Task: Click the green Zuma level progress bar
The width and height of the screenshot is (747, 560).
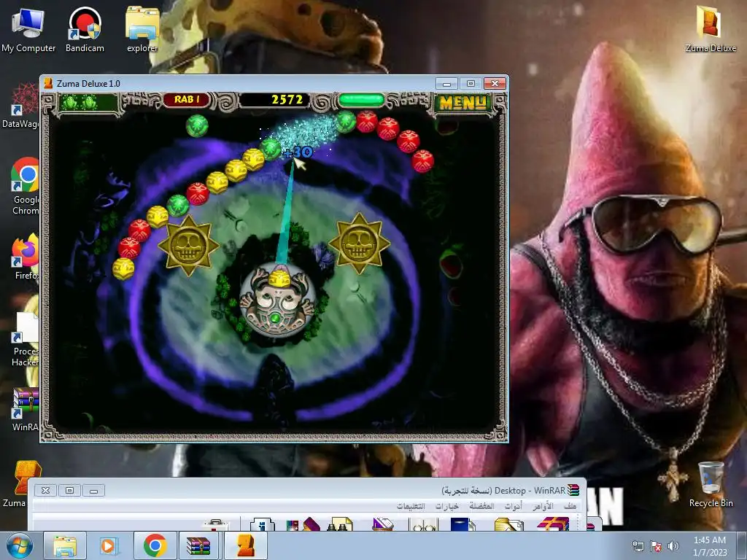Action: (x=361, y=100)
